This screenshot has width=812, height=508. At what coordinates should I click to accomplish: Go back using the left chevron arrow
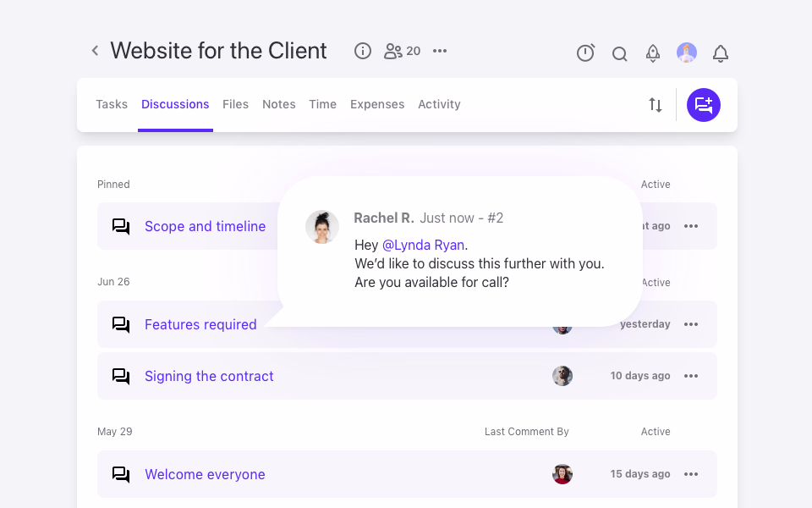95,51
